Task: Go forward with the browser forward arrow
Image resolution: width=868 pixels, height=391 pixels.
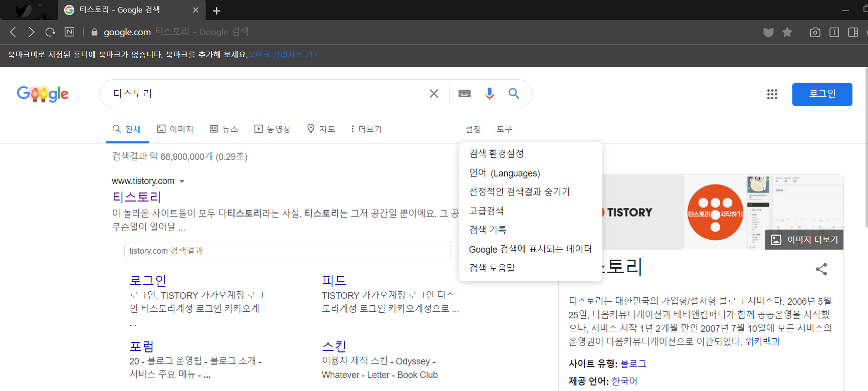Action: (x=32, y=32)
